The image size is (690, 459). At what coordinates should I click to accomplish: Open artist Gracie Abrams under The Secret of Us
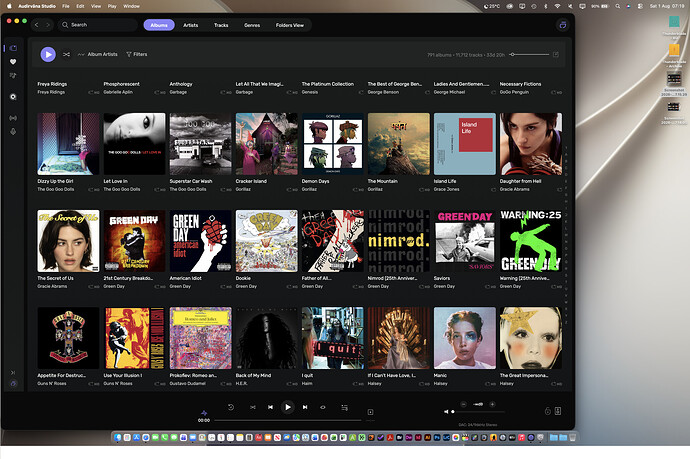click(x=52, y=286)
